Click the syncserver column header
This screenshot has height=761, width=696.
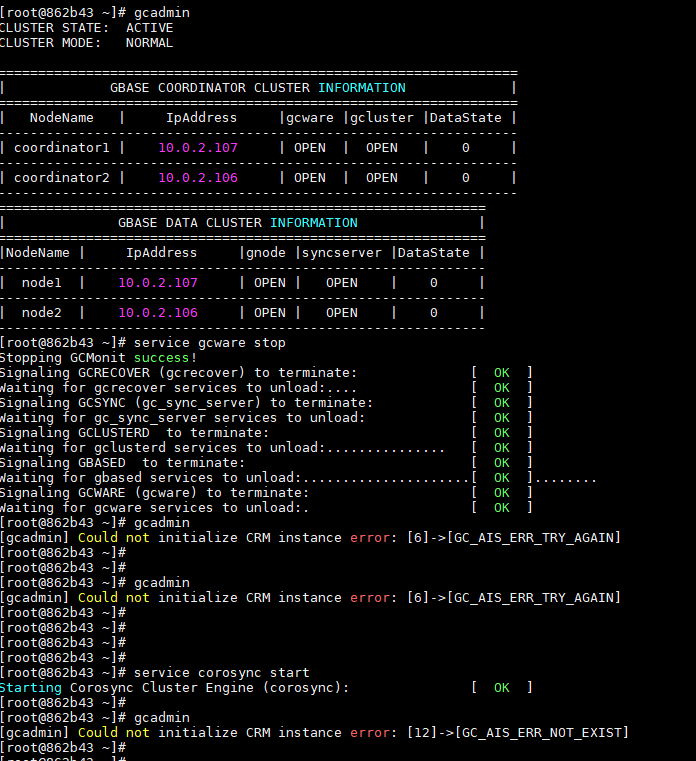pos(342,253)
